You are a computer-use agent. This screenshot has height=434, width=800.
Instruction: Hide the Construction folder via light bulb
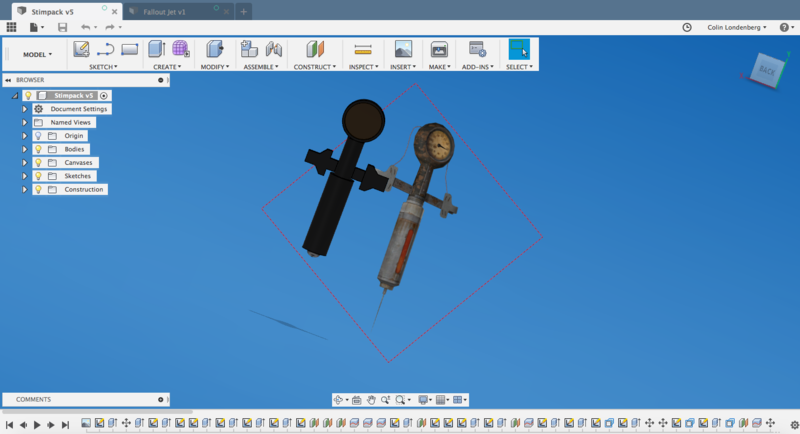tap(38, 189)
